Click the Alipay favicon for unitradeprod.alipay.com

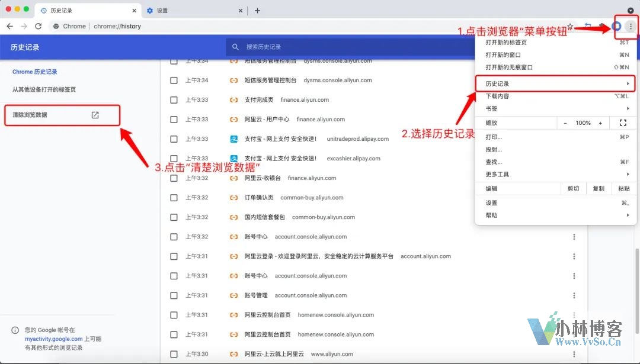click(234, 139)
